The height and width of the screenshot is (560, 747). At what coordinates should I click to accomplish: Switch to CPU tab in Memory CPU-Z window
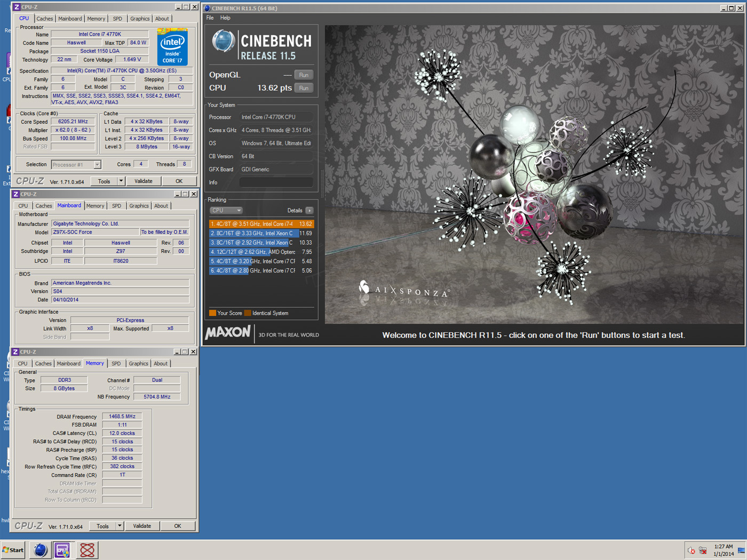coord(22,364)
